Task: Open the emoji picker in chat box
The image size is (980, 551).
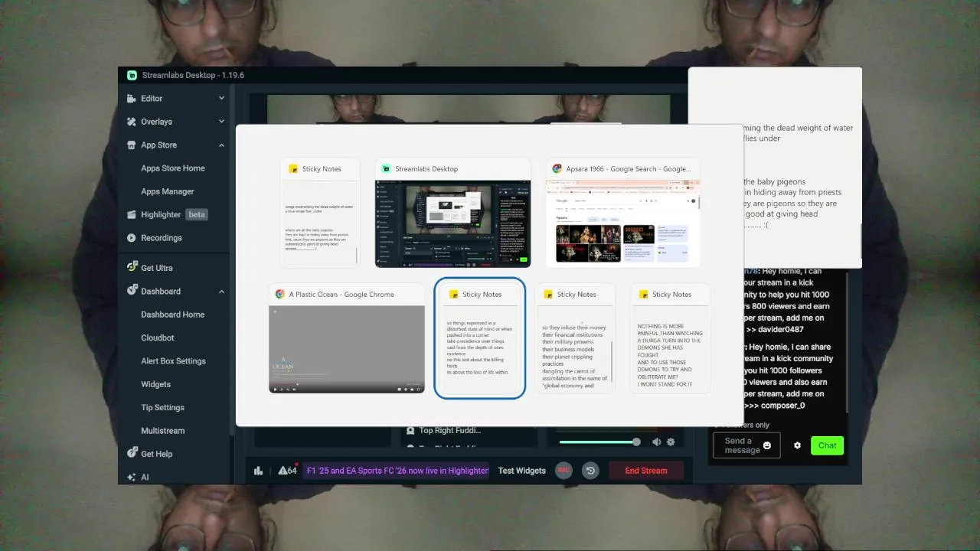Action: tap(767, 445)
